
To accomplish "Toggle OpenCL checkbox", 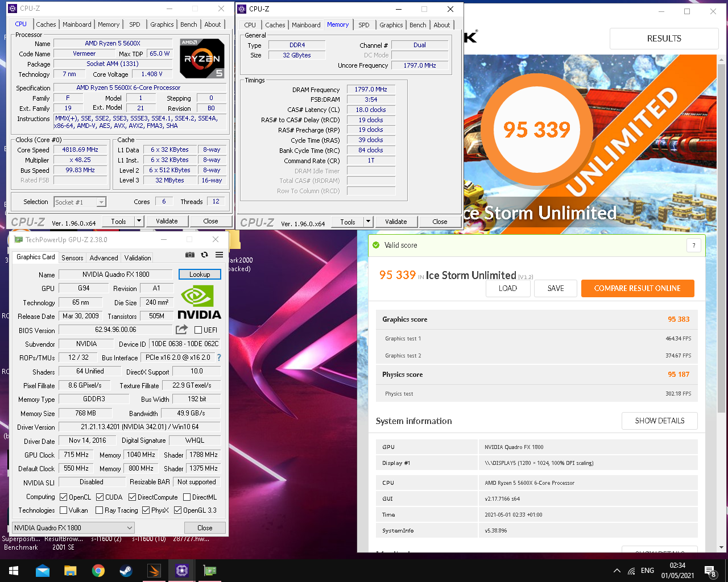I will pos(64,497).
